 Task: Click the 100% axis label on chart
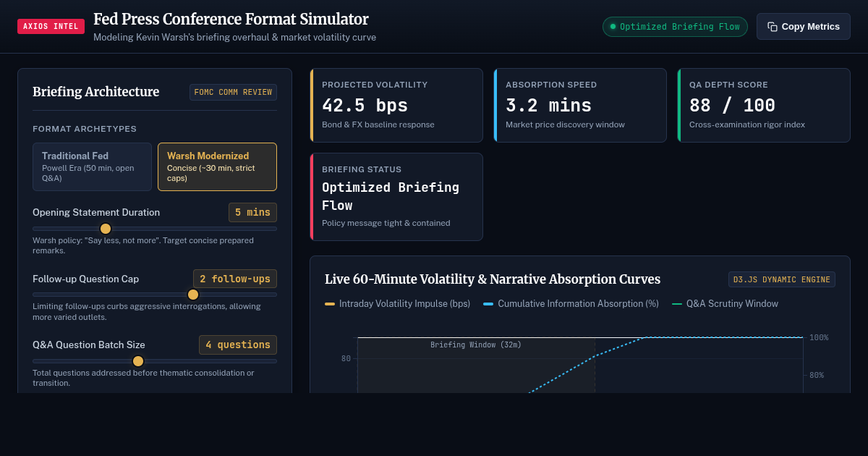tap(819, 337)
